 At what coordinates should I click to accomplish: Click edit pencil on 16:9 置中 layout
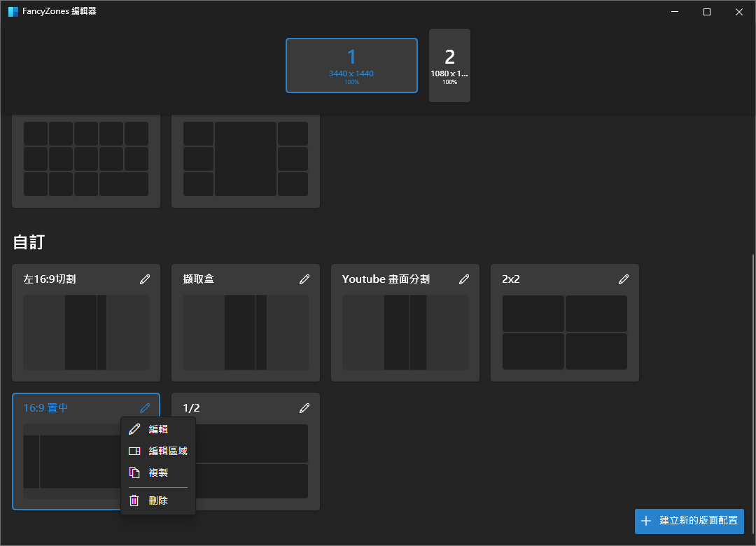(145, 408)
